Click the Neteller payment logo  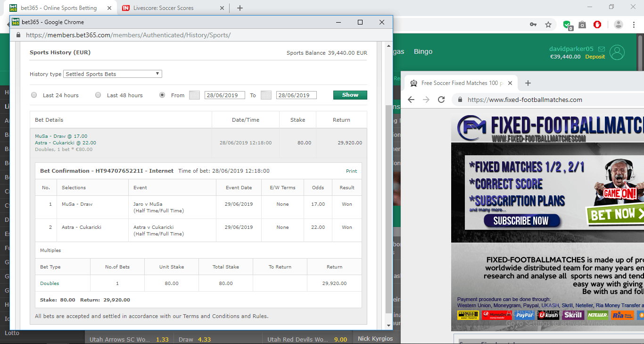coord(597,315)
